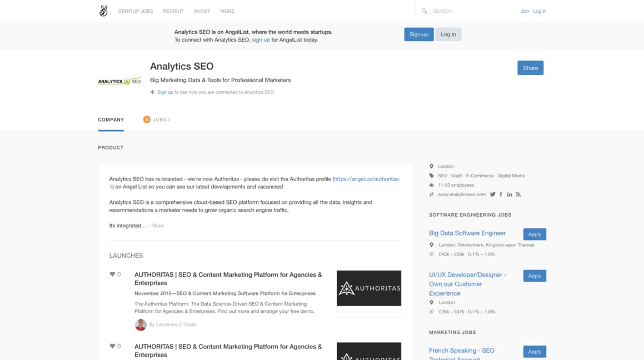This screenshot has width=644, height=360.
Task: Click the Join link in header
Action: (x=525, y=11)
